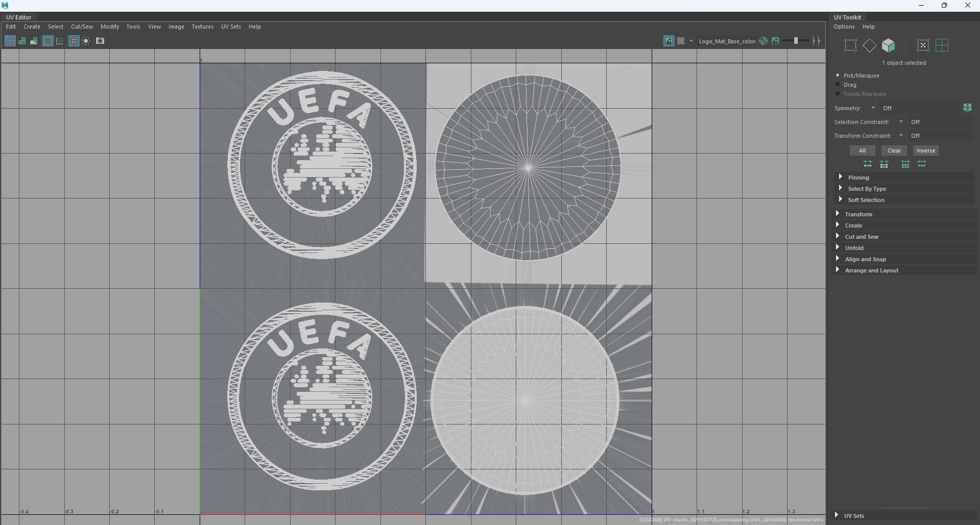
Task: Click shrink selection loop icon
Action: click(x=884, y=164)
